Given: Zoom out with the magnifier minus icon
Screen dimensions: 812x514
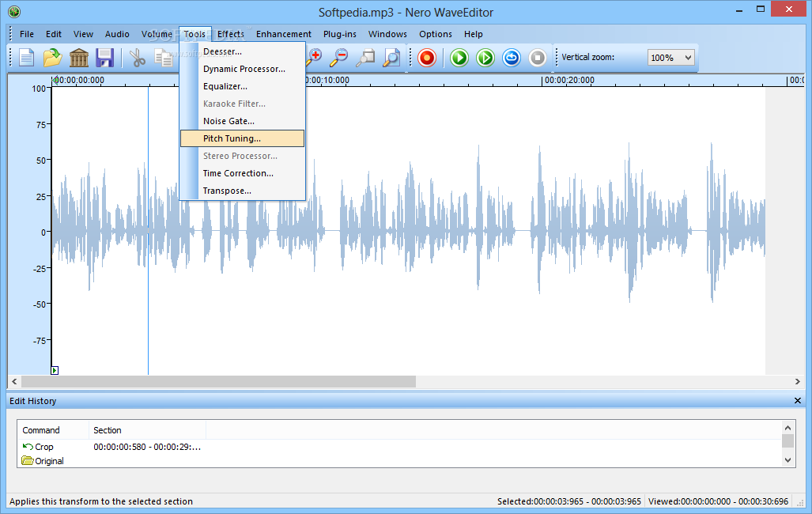Looking at the screenshot, I should point(339,58).
